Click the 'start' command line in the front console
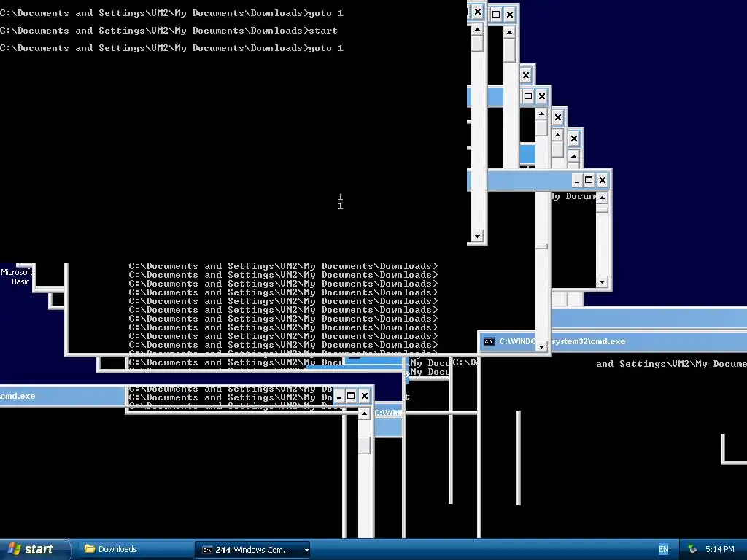The width and height of the screenshot is (747, 560). point(323,31)
